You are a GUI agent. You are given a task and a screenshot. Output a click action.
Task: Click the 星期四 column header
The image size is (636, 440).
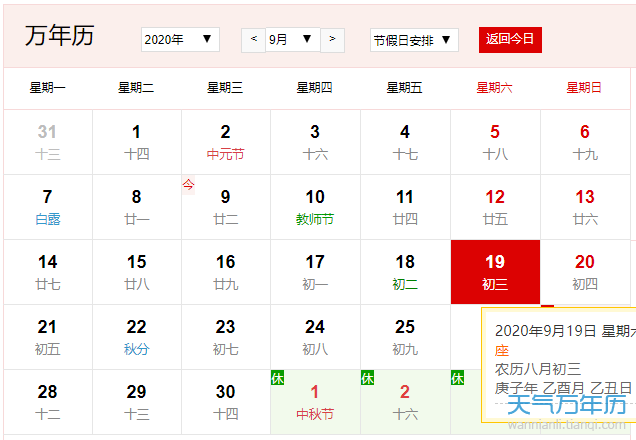point(315,88)
